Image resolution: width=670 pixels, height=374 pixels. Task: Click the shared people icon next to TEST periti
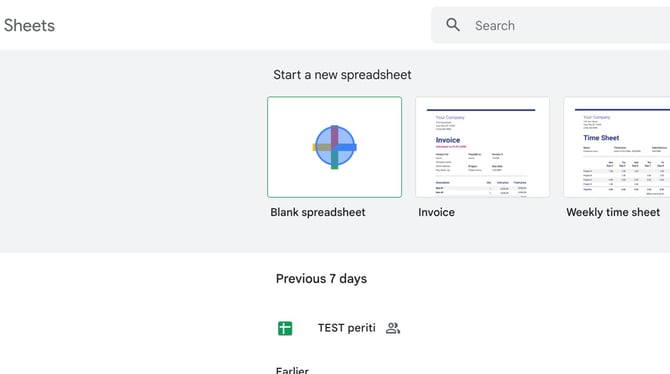393,328
